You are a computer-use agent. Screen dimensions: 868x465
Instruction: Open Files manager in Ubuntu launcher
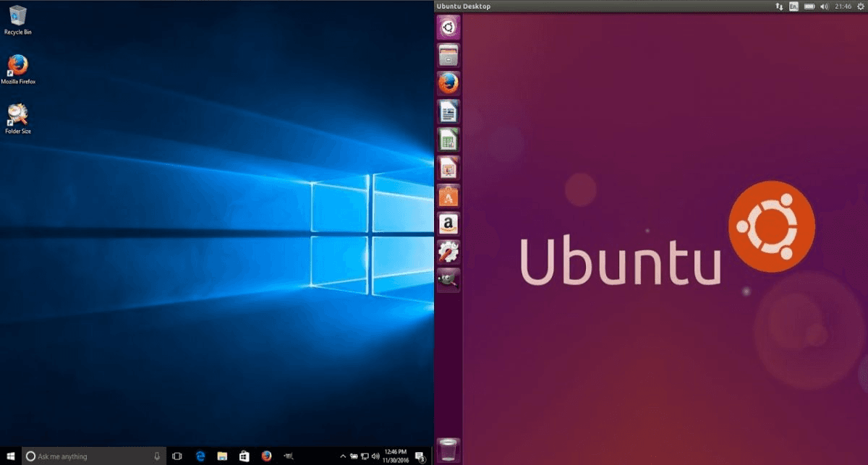click(448, 56)
